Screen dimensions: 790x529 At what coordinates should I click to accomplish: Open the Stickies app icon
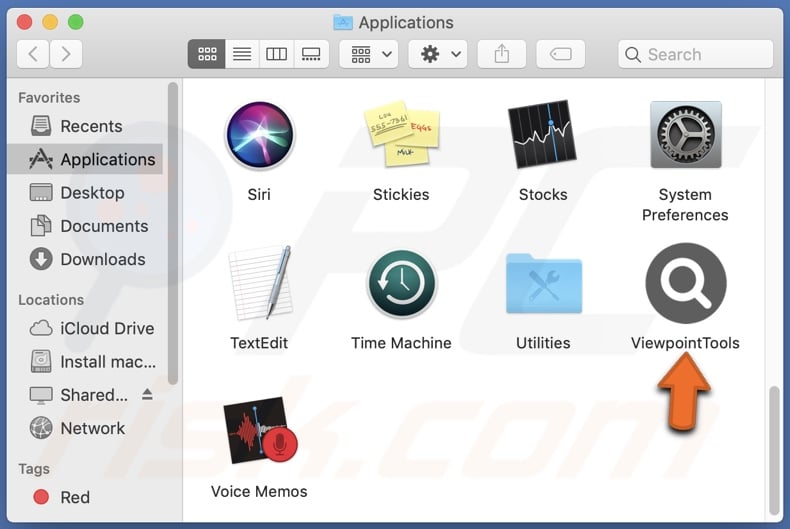click(402, 134)
